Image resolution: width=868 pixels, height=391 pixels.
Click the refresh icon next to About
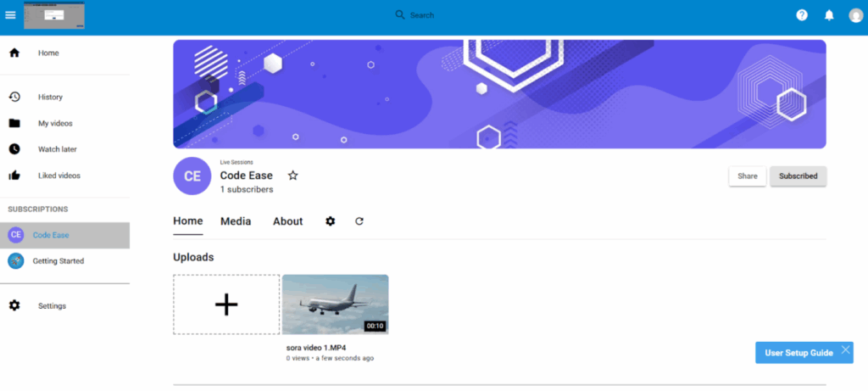(x=359, y=221)
